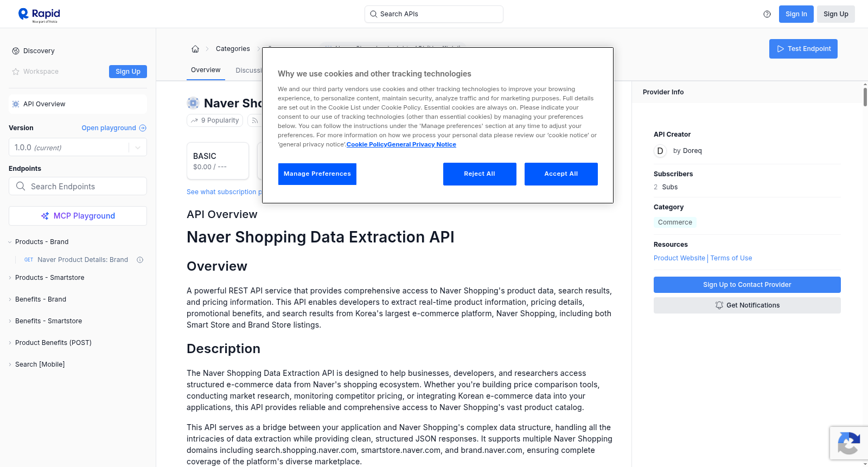
Task: Click Manage Preferences in cookie dialog
Action: pos(317,174)
